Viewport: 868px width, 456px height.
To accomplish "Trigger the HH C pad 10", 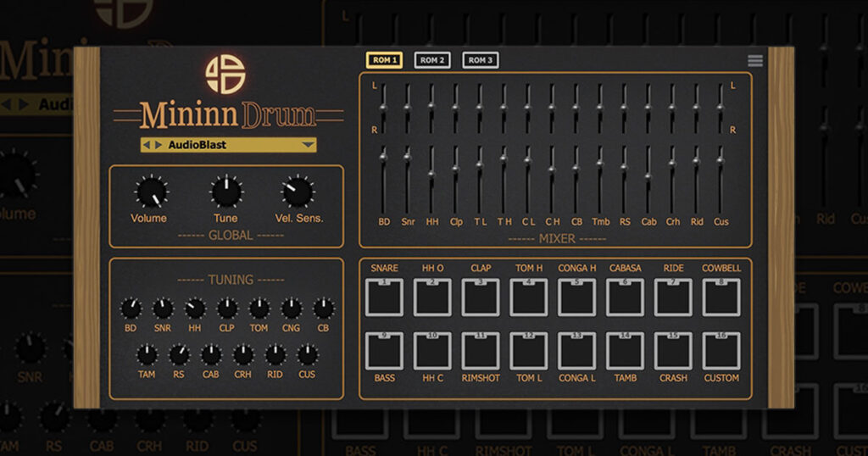I will click(x=432, y=351).
